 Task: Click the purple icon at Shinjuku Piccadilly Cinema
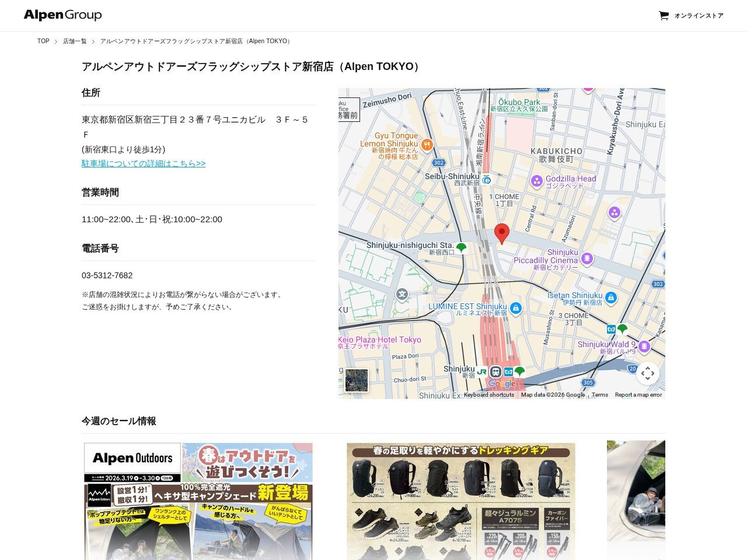pyautogui.click(x=587, y=258)
